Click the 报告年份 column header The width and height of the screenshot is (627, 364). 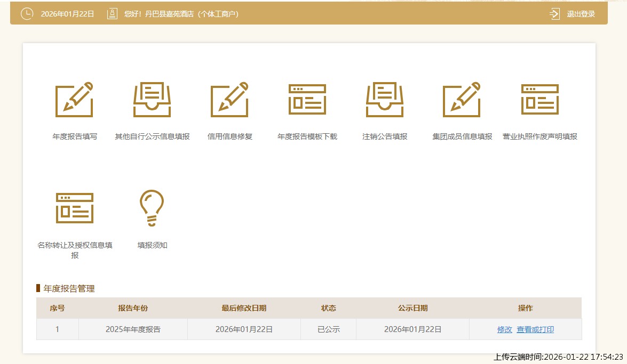(x=133, y=308)
